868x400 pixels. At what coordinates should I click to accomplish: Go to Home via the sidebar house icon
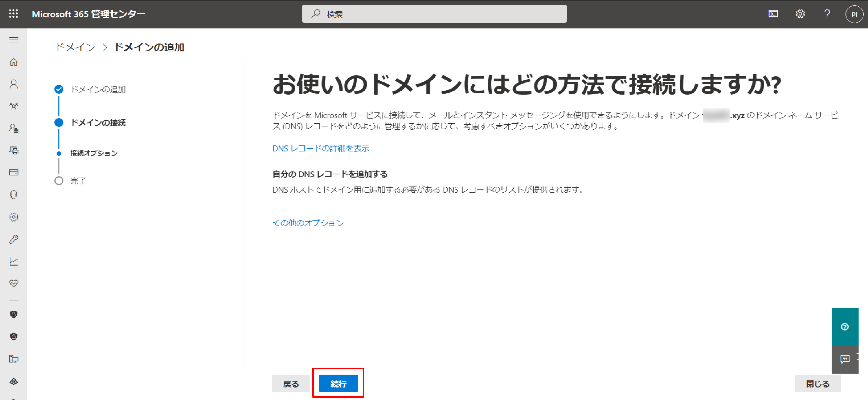[x=14, y=62]
